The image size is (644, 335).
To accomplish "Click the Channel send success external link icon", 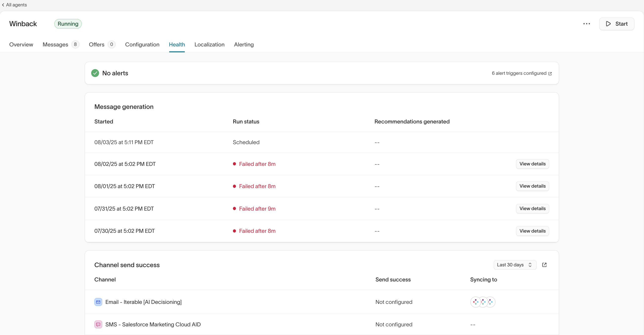I will coord(544,265).
